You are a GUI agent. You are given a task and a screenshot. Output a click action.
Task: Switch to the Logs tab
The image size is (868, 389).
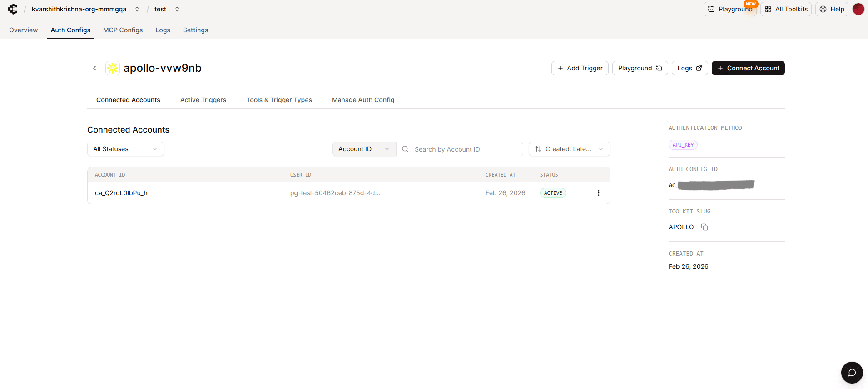163,30
